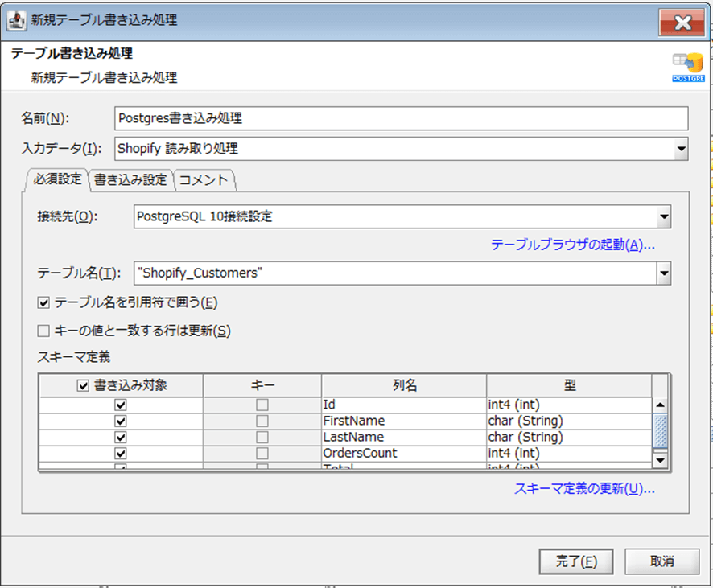Click the 名前 input field
Screen dimensions: 713x588
coord(401,118)
